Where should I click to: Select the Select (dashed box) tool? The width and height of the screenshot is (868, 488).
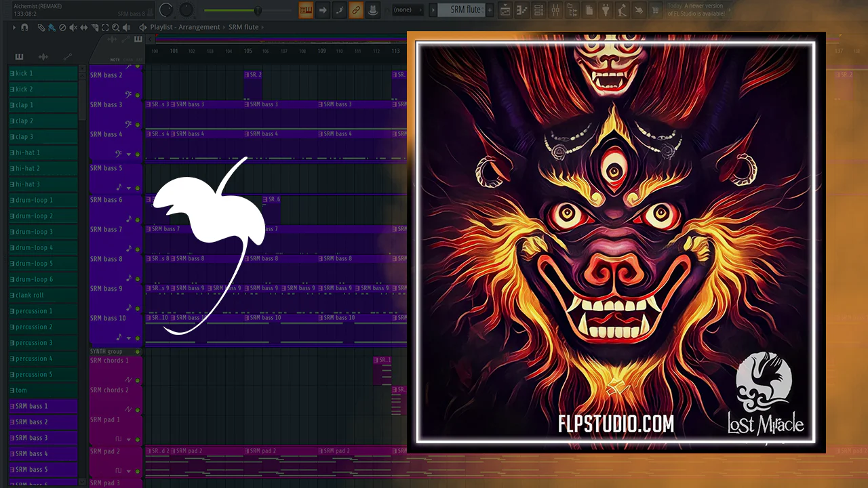tap(106, 27)
